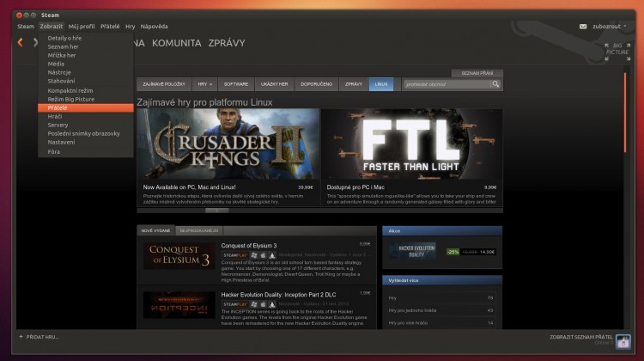
Task: Choose Režim Big Picture menu entry
Action: (x=85, y=99)
